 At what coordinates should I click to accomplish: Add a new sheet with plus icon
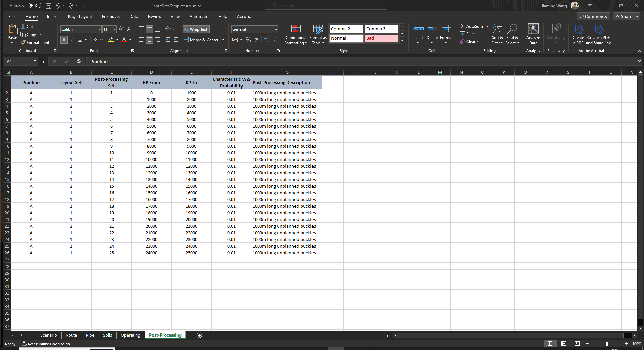(199, 335)
